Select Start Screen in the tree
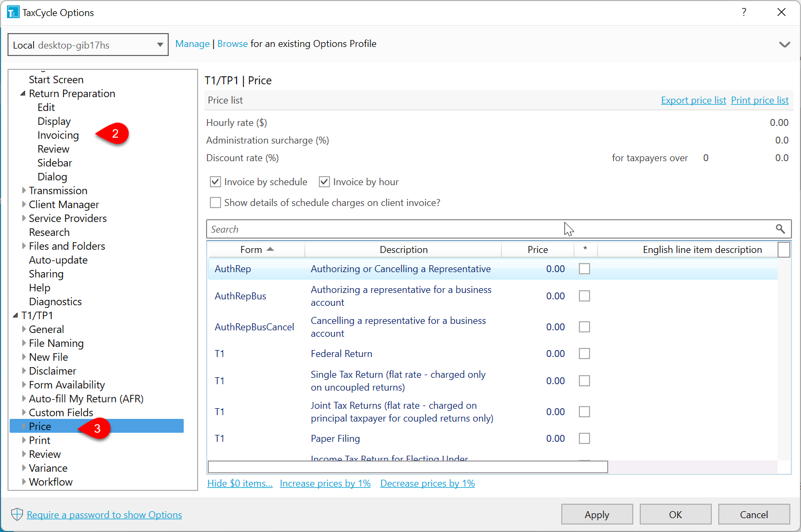 coord(56,80)
